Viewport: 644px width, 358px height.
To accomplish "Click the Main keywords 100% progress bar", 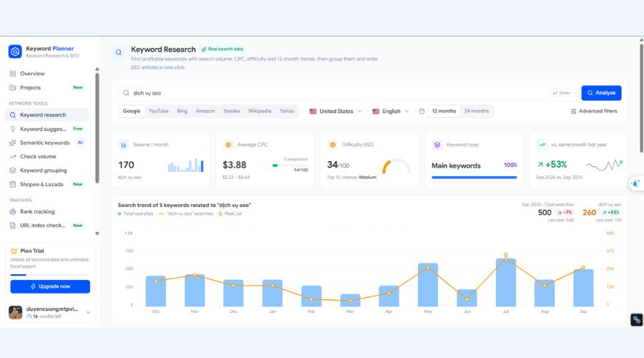I will tap(474, 178).
